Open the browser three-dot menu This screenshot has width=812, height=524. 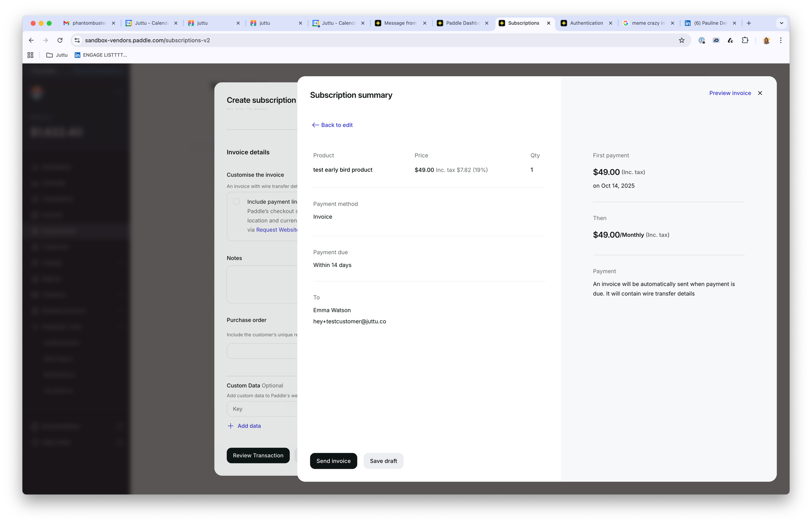[781, 40]
